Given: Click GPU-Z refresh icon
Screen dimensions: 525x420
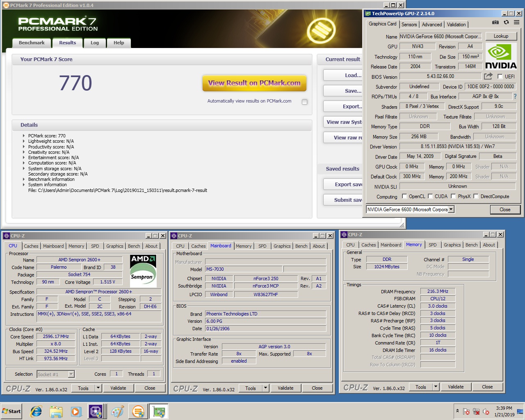Looking at the screenshot, I should (506, 22).
